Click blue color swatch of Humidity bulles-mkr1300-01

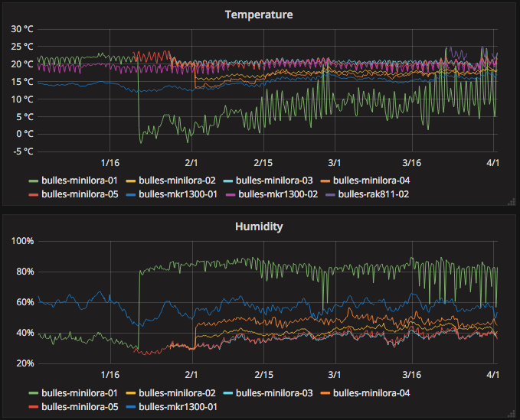pyautogui.click(x=131, y=407)
